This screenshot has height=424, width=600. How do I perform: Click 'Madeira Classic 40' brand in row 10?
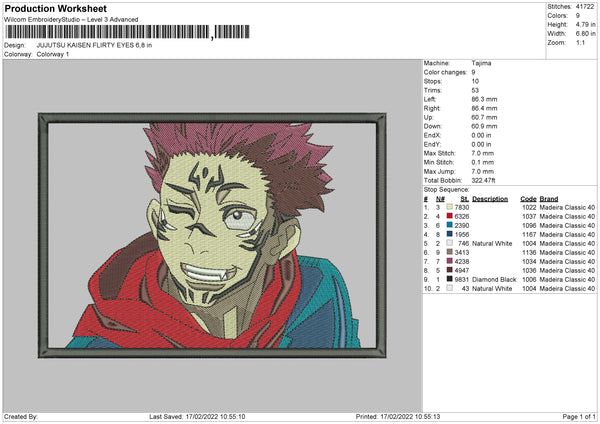(567, 289)
